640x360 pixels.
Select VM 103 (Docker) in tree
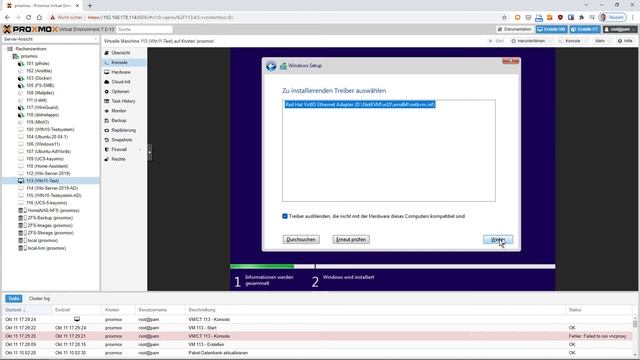39,78
